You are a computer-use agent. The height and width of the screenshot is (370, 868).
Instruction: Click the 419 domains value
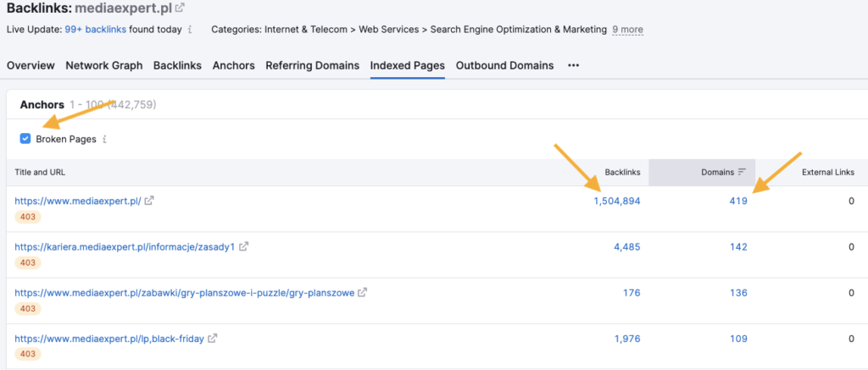pyautogui.click(x=738, y=202)
